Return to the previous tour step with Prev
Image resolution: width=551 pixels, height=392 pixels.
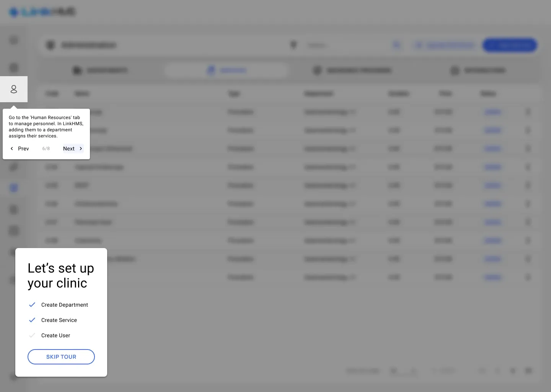[x=20, y=149]
